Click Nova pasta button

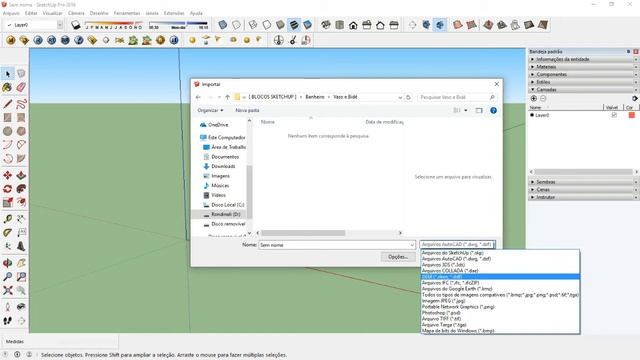(247, 110)
